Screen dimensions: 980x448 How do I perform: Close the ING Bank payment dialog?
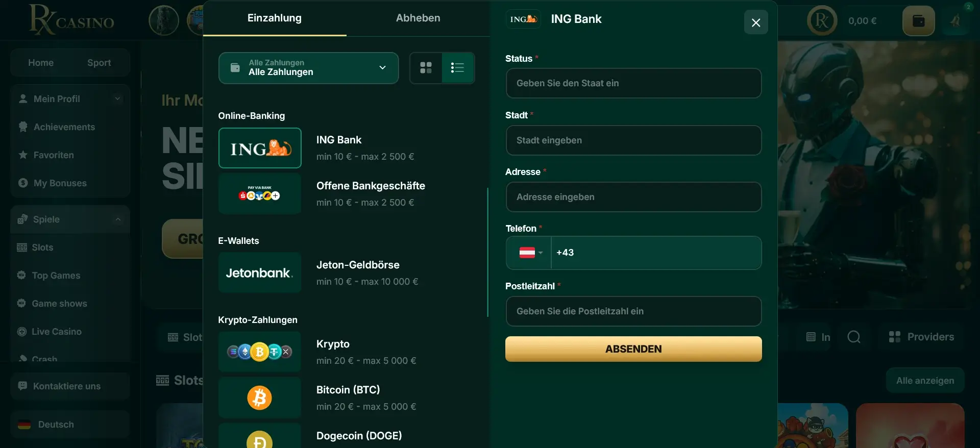[756, 22]
